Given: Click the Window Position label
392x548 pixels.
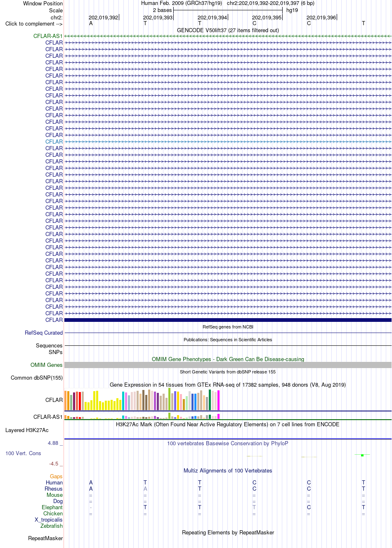Looking at the screenshot, I should tap(43, 3).
